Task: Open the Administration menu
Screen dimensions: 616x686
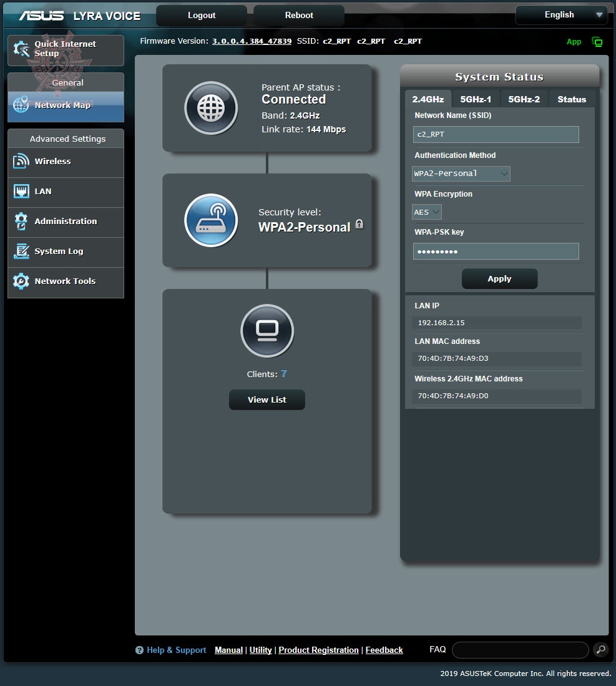Action: pyautogui.click(x=66, y=222)
